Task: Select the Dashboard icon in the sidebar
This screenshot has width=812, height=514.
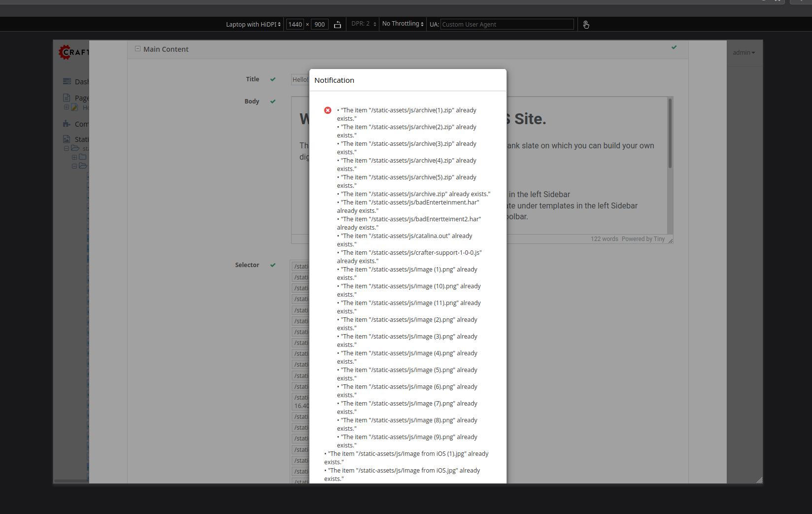Action: pos(67,81)
